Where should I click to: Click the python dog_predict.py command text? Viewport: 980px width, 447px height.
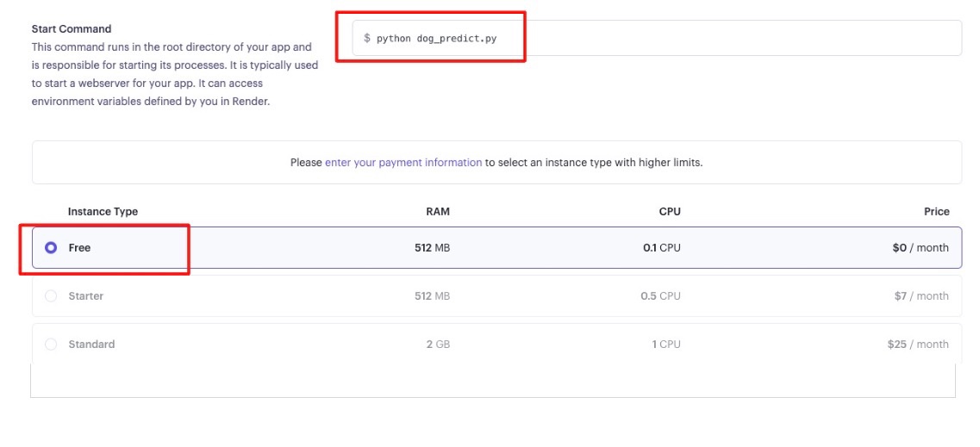coord(436,39)
